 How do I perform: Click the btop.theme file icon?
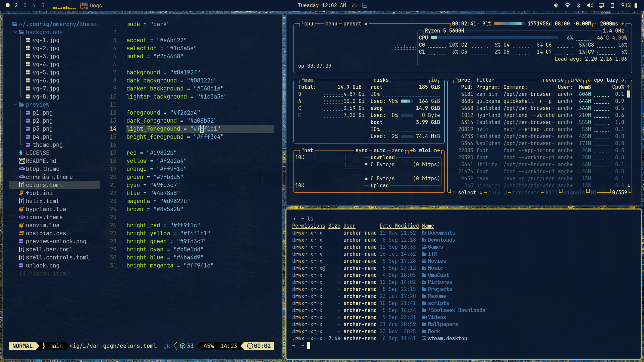tap(22, 169)
